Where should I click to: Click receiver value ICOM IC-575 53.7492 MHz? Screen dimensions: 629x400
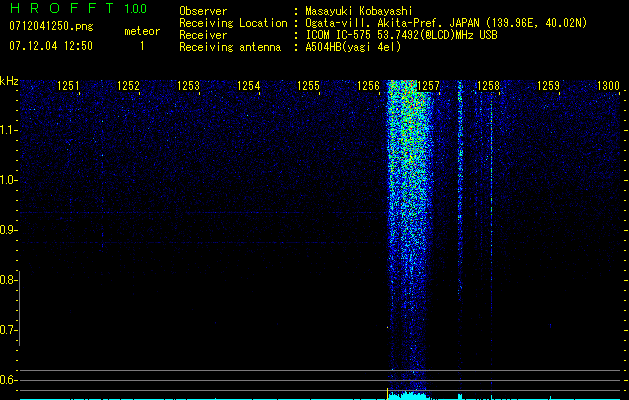[x=401, y=35]
